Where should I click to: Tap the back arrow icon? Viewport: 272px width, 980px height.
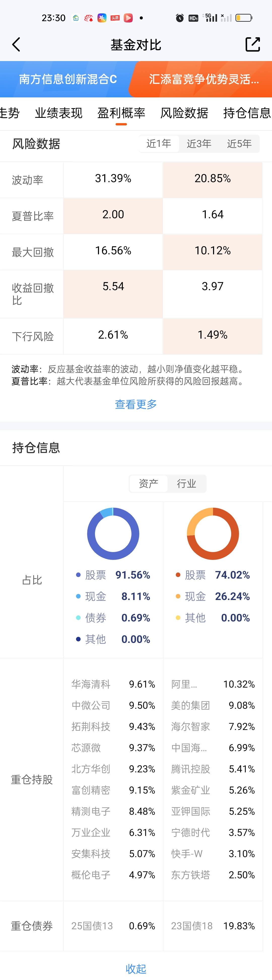tap(16, 44)
